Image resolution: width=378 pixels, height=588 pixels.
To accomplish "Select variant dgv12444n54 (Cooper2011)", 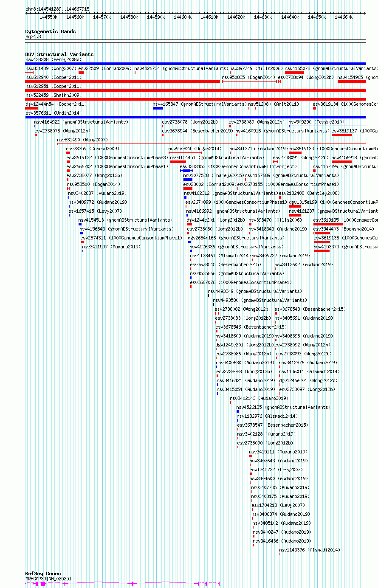I will (56, 104).
